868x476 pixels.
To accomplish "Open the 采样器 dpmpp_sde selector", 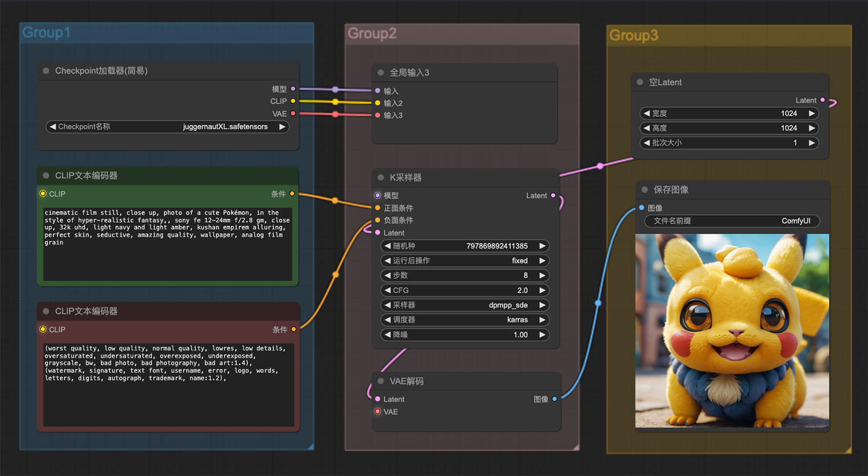I will 465,305.
